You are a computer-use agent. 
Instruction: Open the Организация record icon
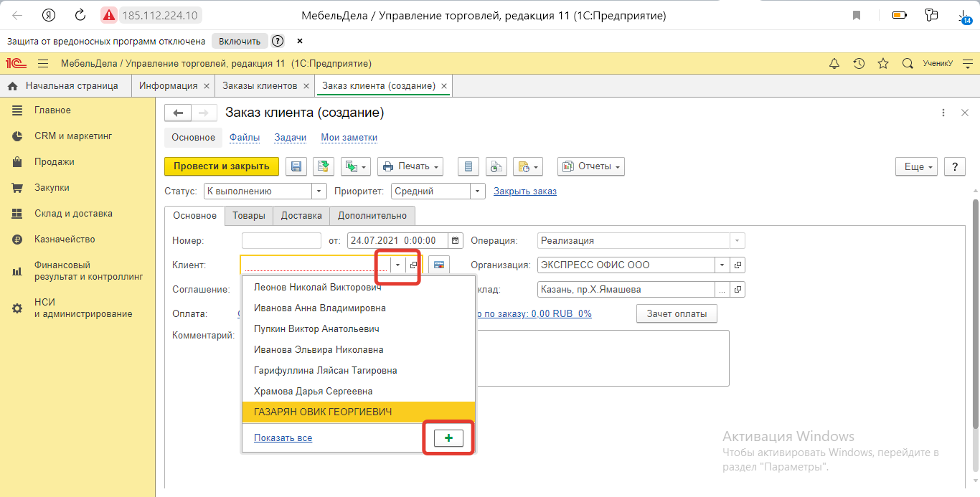click(738, 265)
